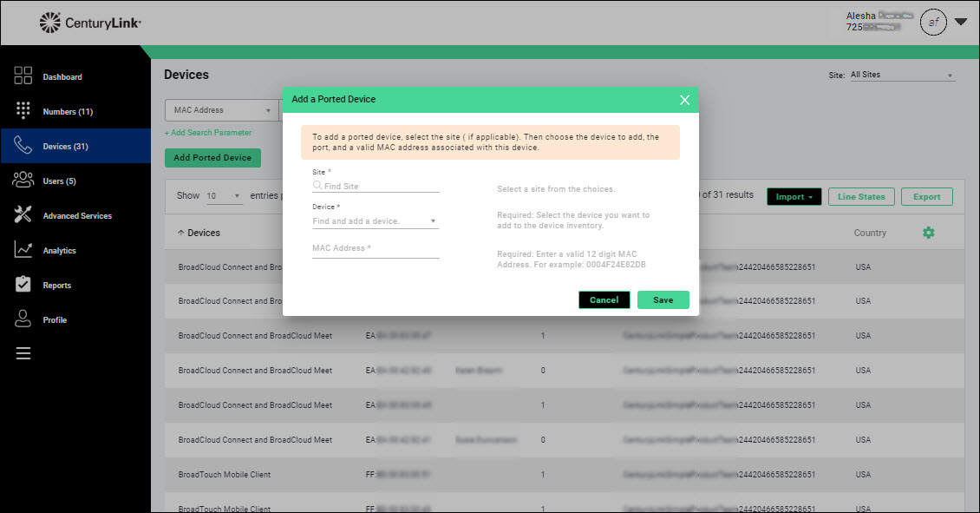The width and height of the screenshot is (980, 513).
Task: Open the table settings gear icon
Action: pos(928,233)
